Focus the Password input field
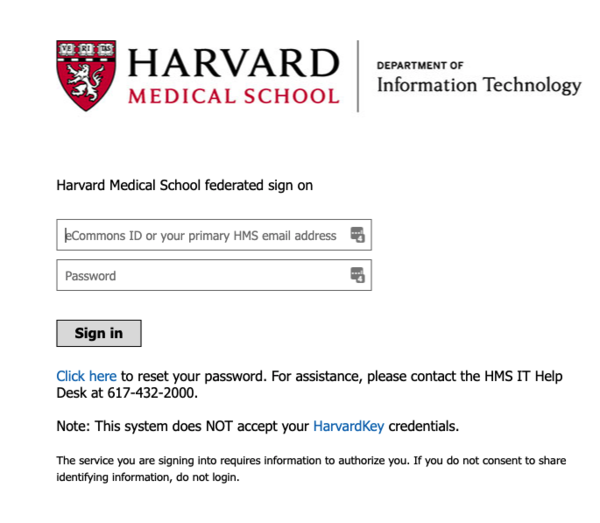This screenshot has height=523, width=600. pos(214,275)
